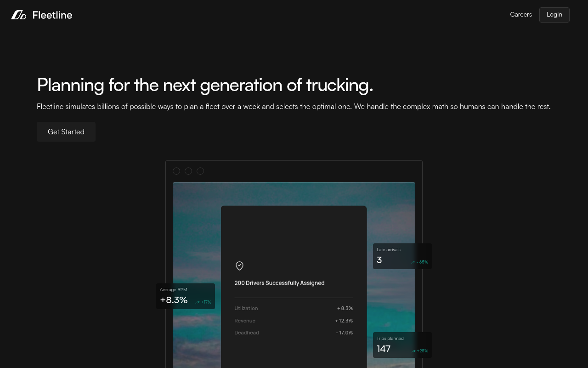Click the 'Trips planned' card label
The image size is (588, 368).
click(x=390, y=339)
